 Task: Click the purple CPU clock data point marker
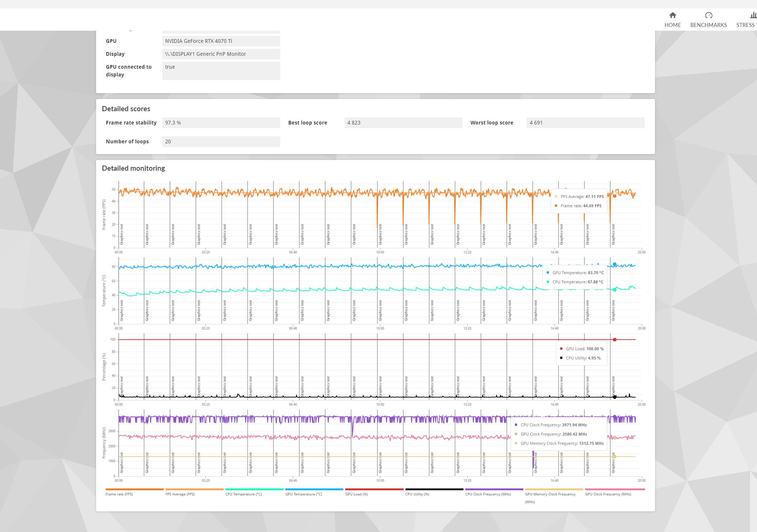coord(615,417)
